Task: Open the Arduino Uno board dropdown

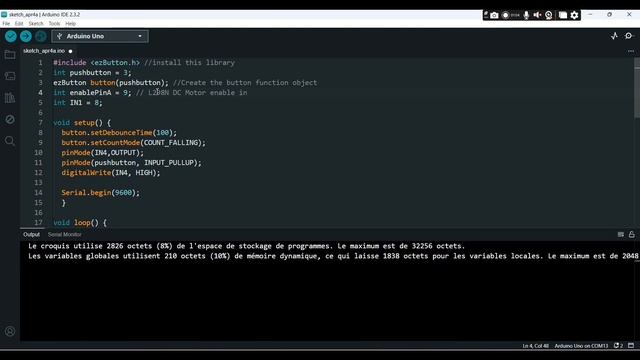Action: (x=100, y=36)
